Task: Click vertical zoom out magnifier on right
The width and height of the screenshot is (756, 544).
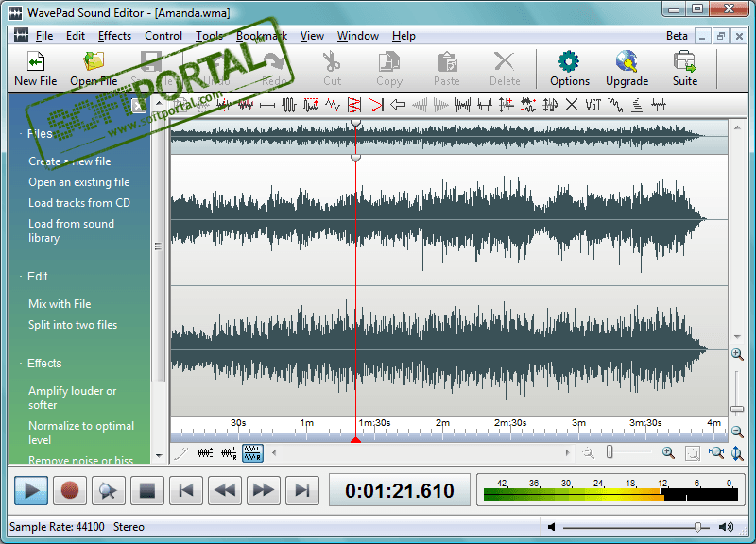Action: (x=737, y=432)
